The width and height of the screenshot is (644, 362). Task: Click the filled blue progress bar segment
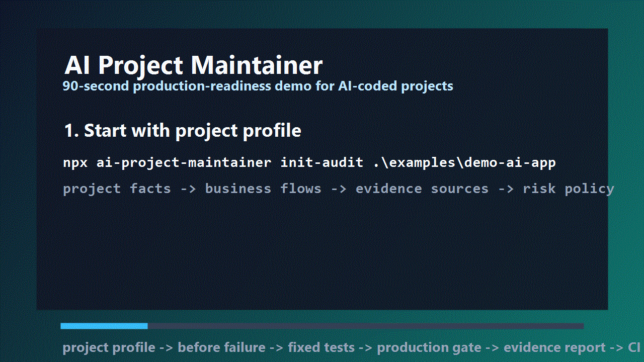[x=104, y=326]
